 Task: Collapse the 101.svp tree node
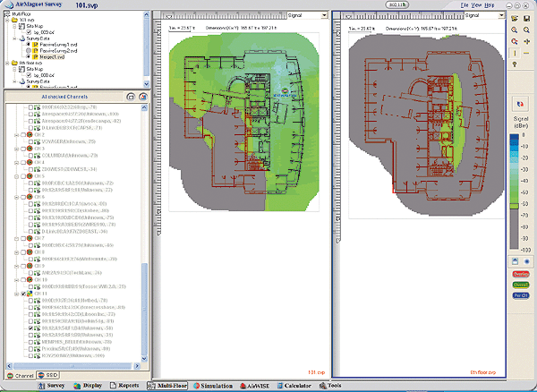7,20
